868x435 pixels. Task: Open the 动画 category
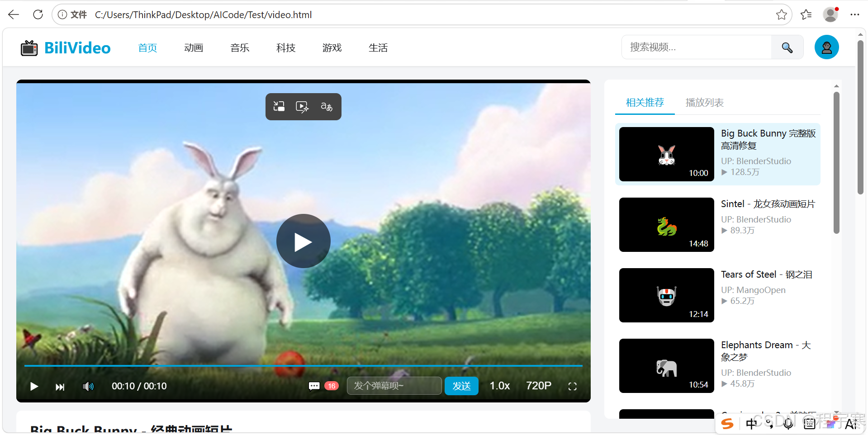tap(194, 48)
